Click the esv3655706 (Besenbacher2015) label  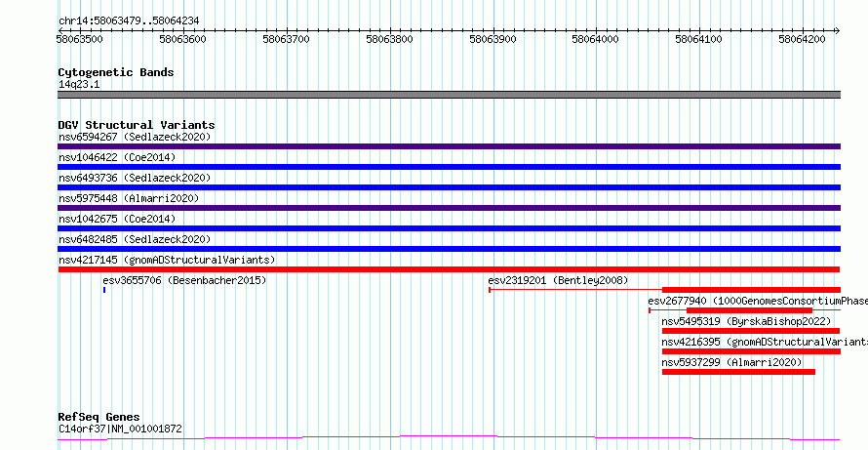coord(184,280)
